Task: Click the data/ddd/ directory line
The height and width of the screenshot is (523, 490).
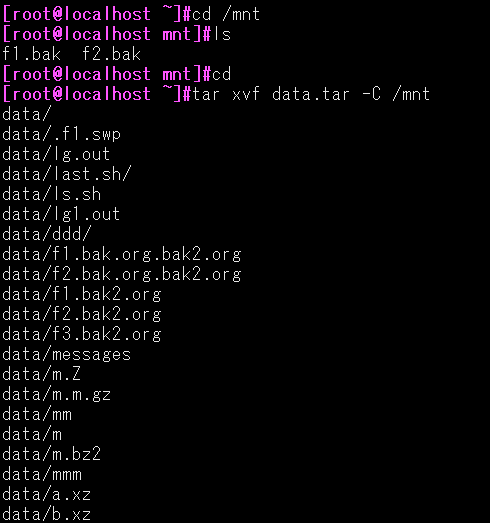Action: pyautogui.click(x=47, y=234)
